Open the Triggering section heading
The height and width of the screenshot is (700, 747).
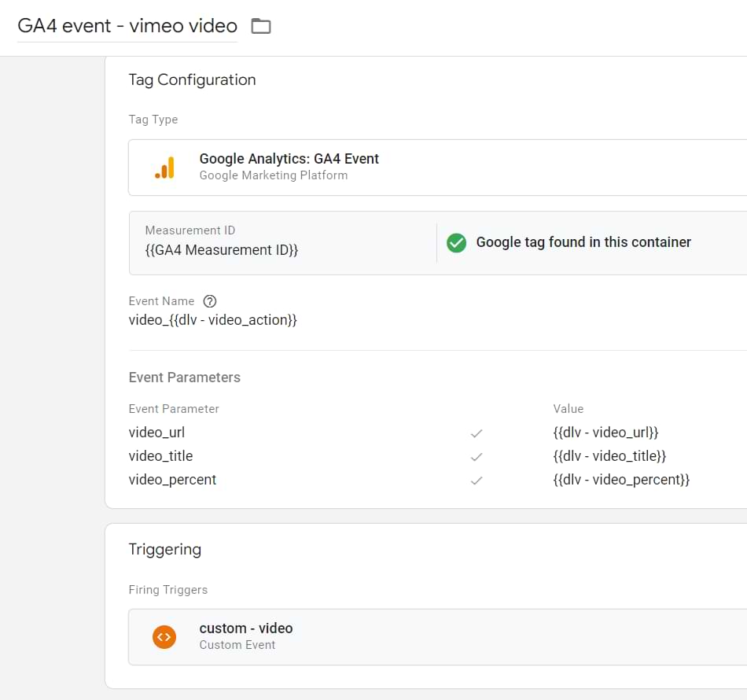click(164, 549)
